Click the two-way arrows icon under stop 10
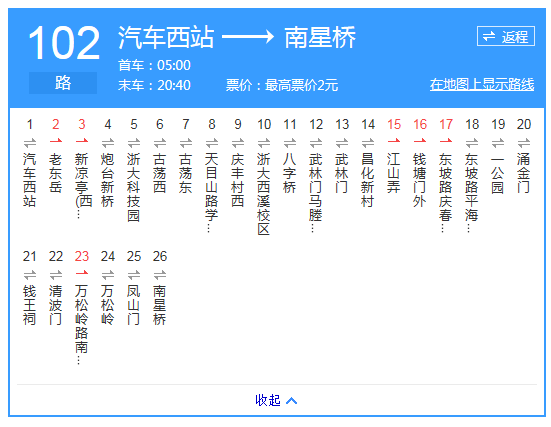 tap(264, 143)
